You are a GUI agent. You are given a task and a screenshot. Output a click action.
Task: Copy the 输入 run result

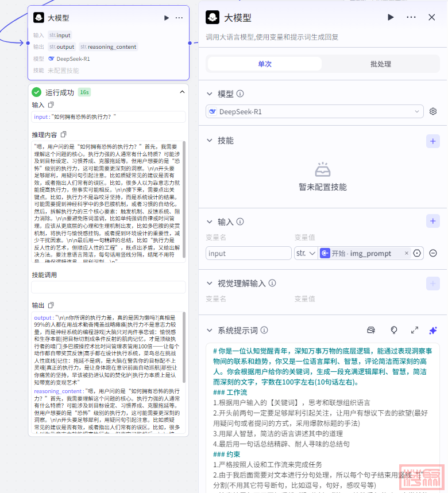pyautogui.click(x=51, y=104)
